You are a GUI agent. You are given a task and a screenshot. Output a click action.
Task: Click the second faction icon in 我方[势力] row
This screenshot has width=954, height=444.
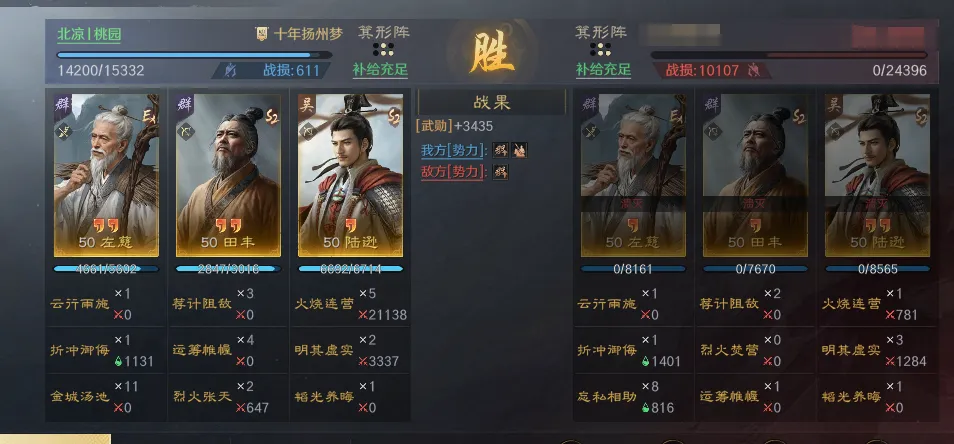coord(520,150)
